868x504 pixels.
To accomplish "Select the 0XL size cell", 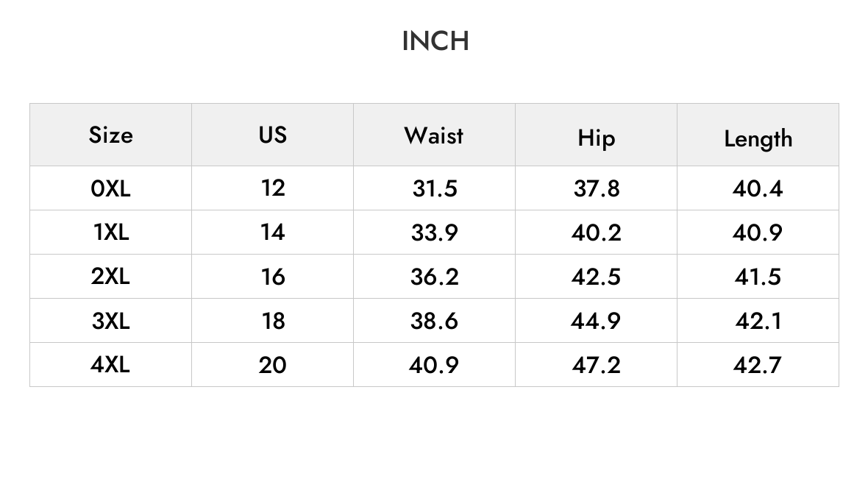I will pos(111,188).
